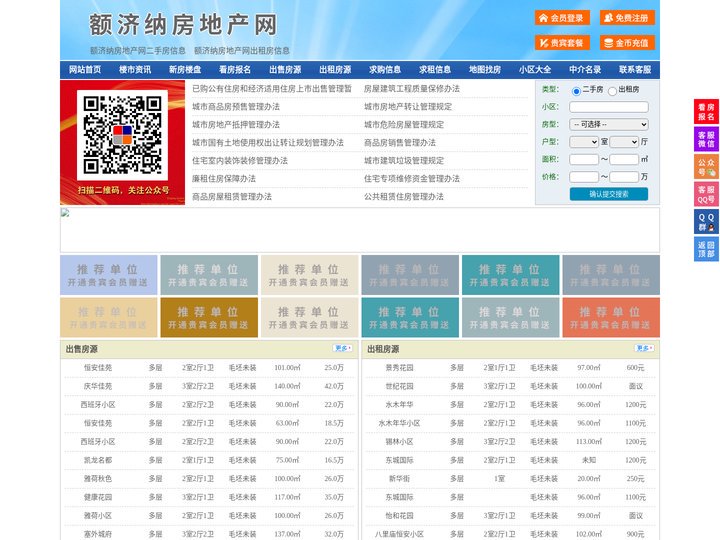Viewport: 720px width, 540px height.
Task: Open 联系客服 navigation item
Action: pos(635,70)
